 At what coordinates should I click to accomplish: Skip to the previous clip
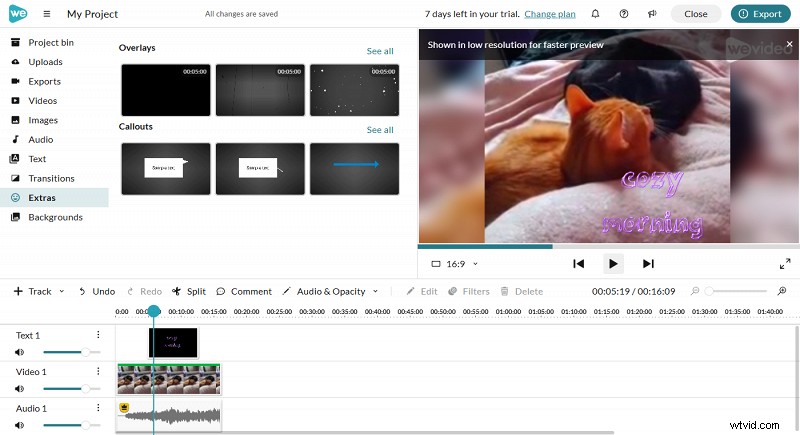[578, 264]
